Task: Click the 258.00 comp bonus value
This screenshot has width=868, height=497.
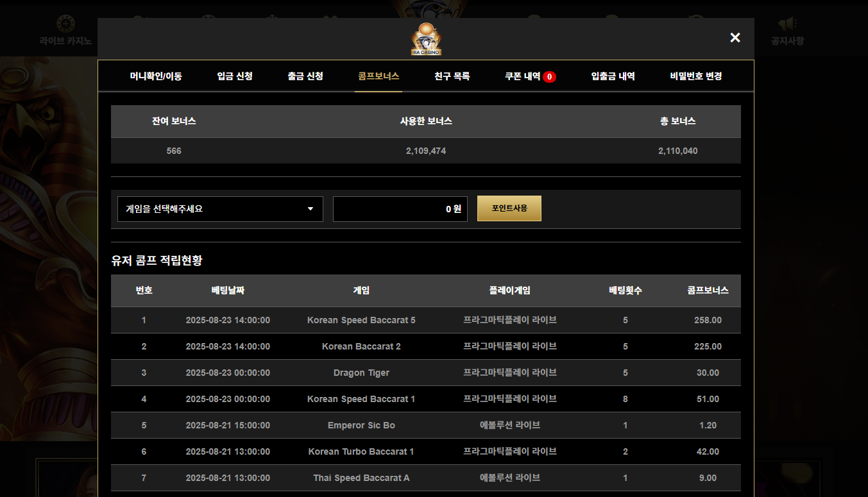Action: (708, 320)
